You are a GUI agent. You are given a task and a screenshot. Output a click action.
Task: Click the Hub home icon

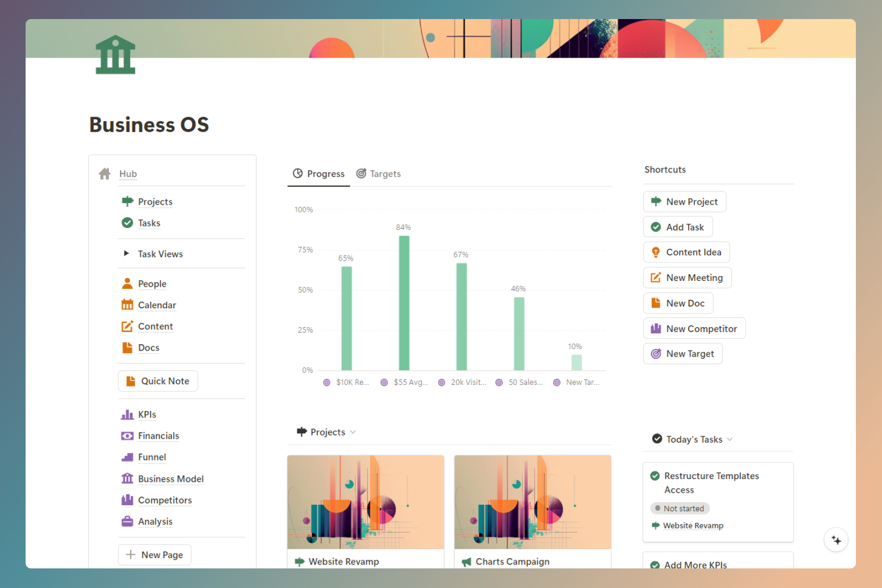(105, 174)
